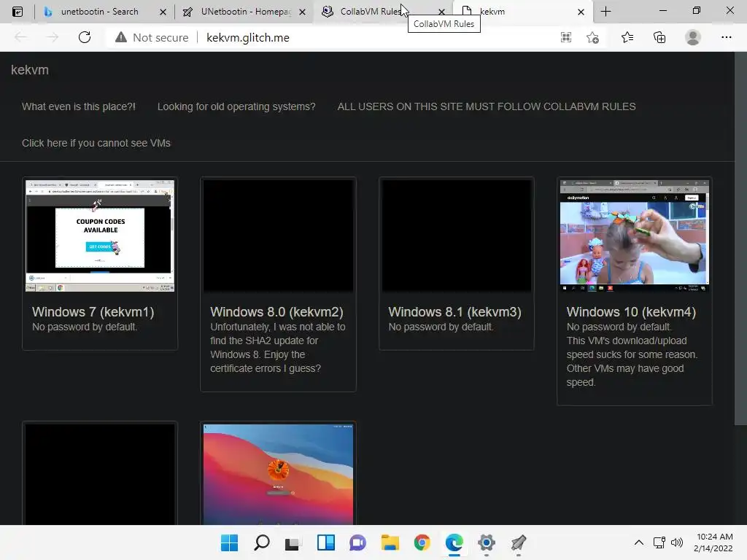Open the network status tray icon
This screenshot has height=560, width=747.
click(x=659, y=542)
